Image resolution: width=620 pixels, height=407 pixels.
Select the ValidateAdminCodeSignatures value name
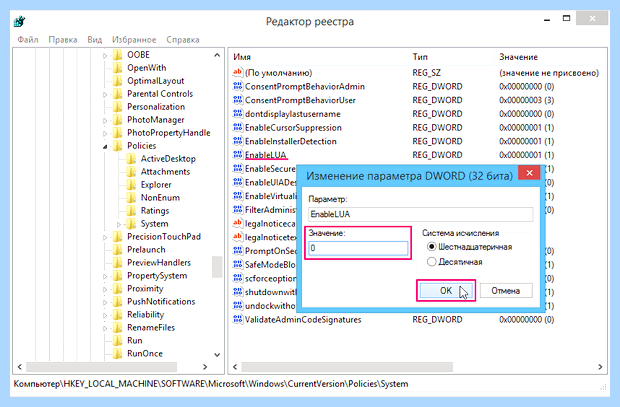[303, 319]
